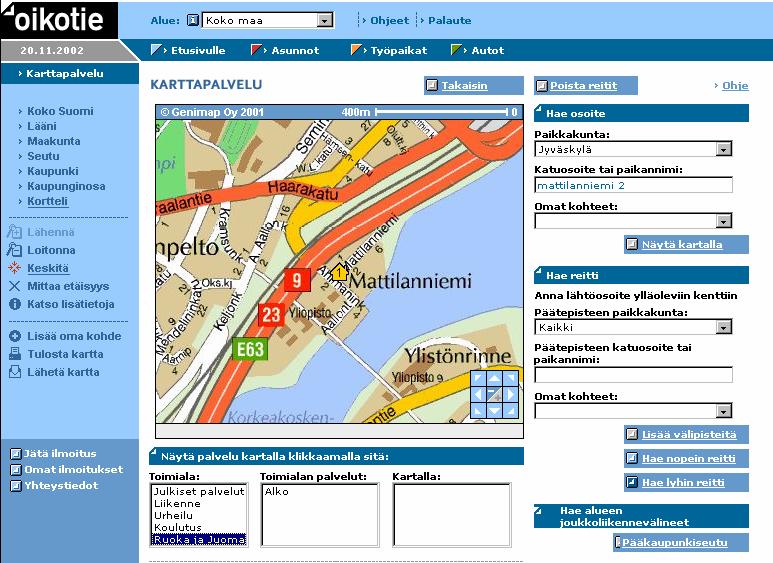Select Alko in Toimialan palvelut list
This screenshot has height=563, width=773.
[x=277, y=492]
